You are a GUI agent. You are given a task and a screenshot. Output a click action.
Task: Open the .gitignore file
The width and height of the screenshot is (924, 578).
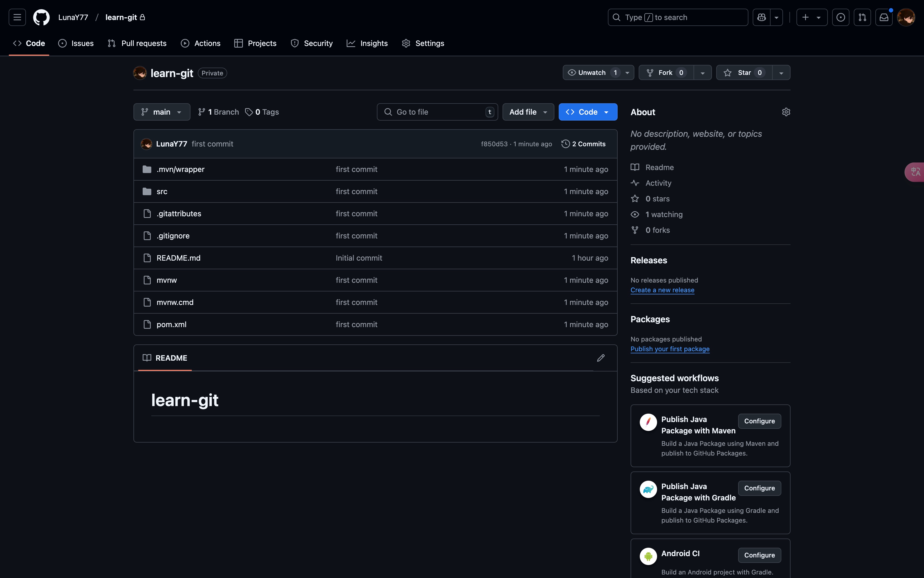pos(173,236)
